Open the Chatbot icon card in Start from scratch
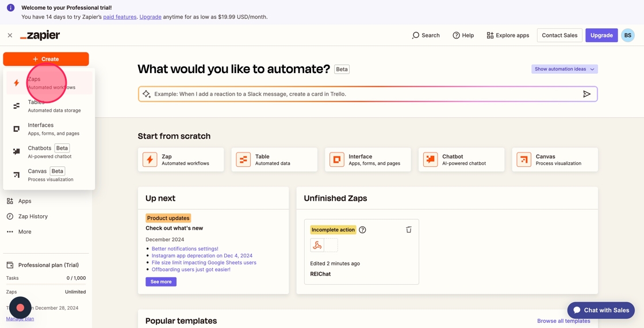This screenshot has width=644, height=328. [431, 159]
